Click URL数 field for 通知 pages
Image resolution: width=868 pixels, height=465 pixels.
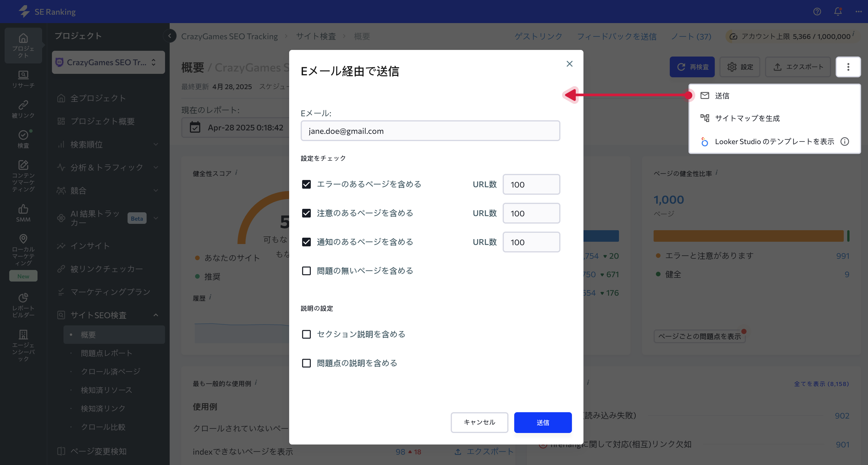(531, 242)
